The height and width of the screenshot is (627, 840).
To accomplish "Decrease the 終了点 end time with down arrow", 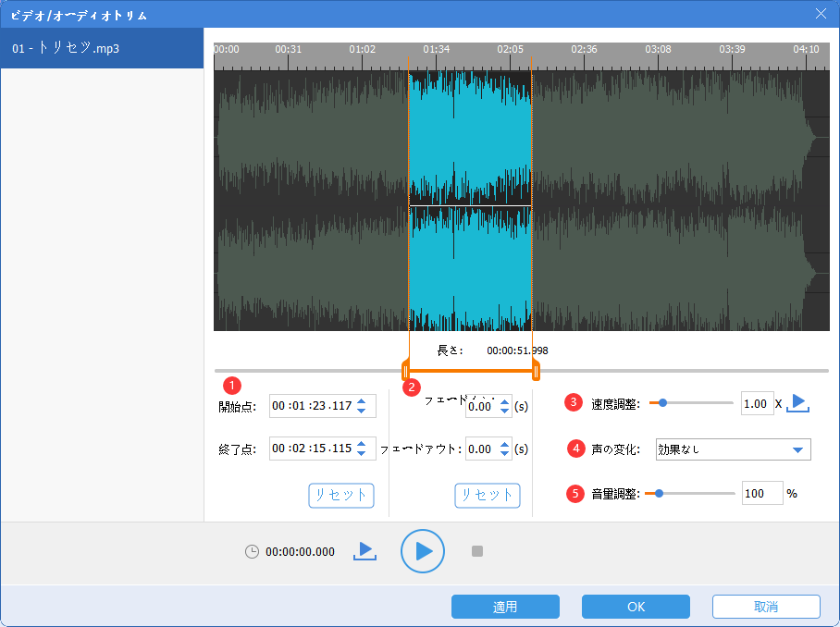I will coord(362,453).
